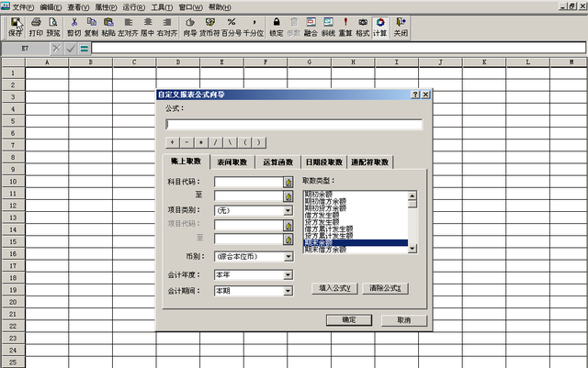The image size is (588, 368).
Task: Click the 重算 (Recalculate) toolbar icon
Action: [x=345, y=27]
